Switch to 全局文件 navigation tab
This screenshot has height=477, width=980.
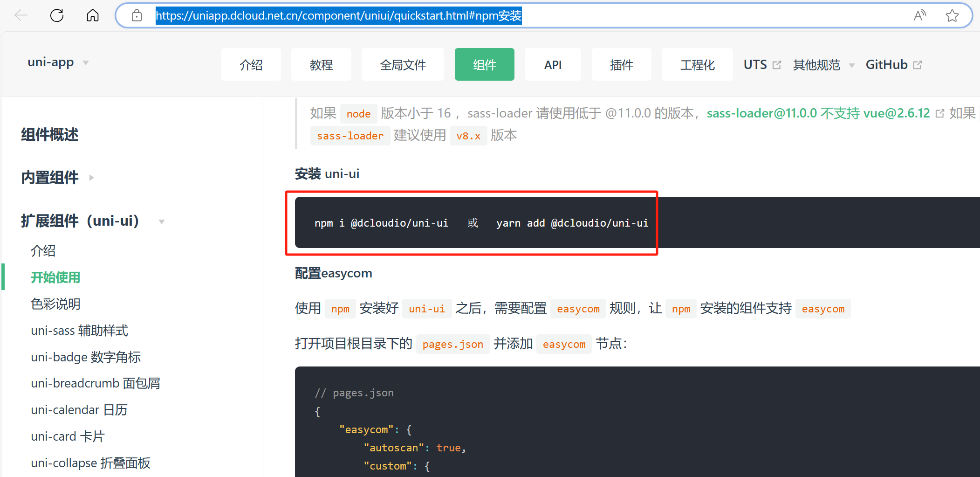click(403, 64)
